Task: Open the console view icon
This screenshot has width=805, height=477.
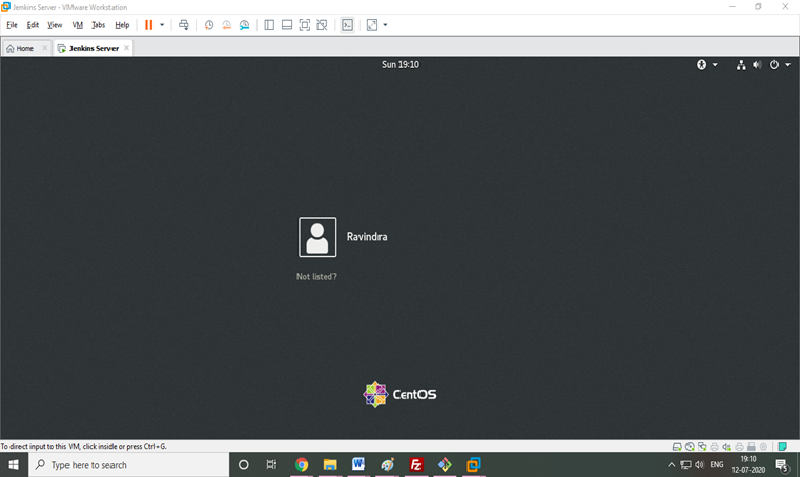Action: [x=347, y=24]
